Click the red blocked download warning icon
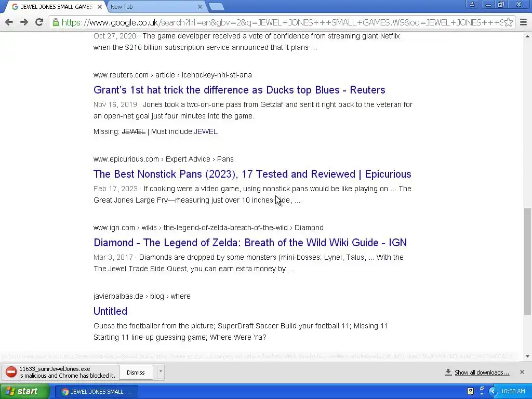Screen dimensions: 532x399 click(x=11, y=372)
